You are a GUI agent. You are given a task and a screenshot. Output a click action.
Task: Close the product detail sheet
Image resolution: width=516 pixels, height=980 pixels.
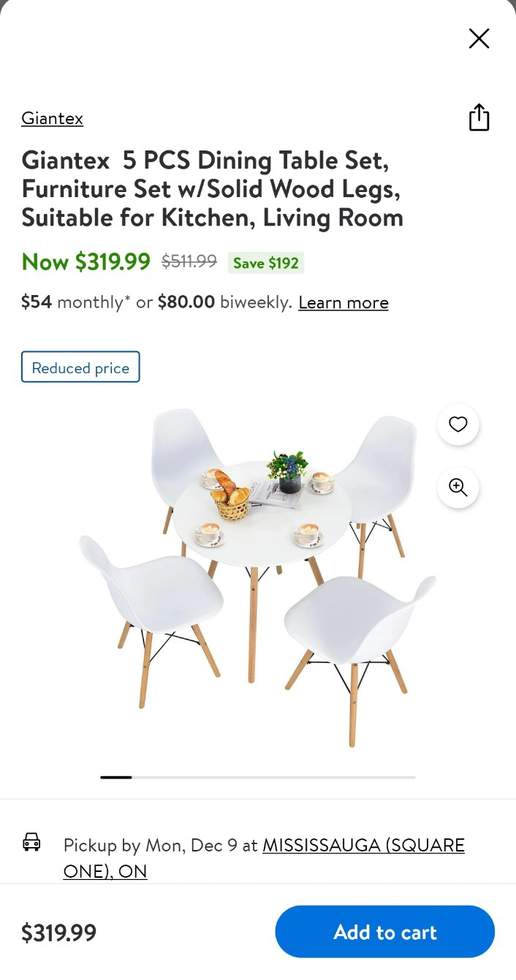click(479, 39)
